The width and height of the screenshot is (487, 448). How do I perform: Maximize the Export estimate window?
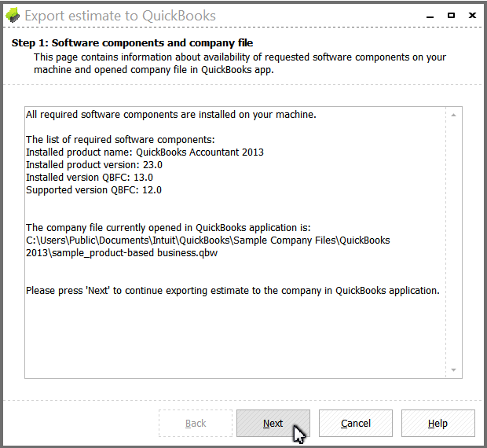pyautogui.click(x=451, y=15)
